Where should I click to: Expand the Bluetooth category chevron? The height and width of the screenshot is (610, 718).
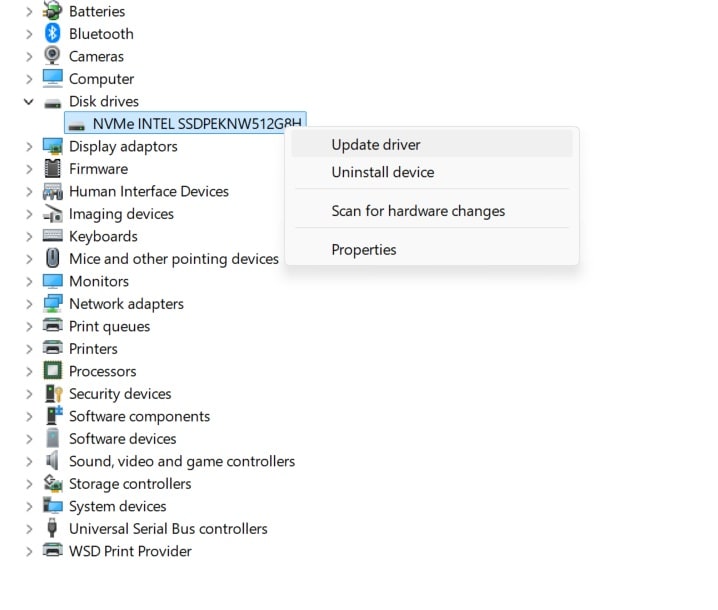pos(29,34)
